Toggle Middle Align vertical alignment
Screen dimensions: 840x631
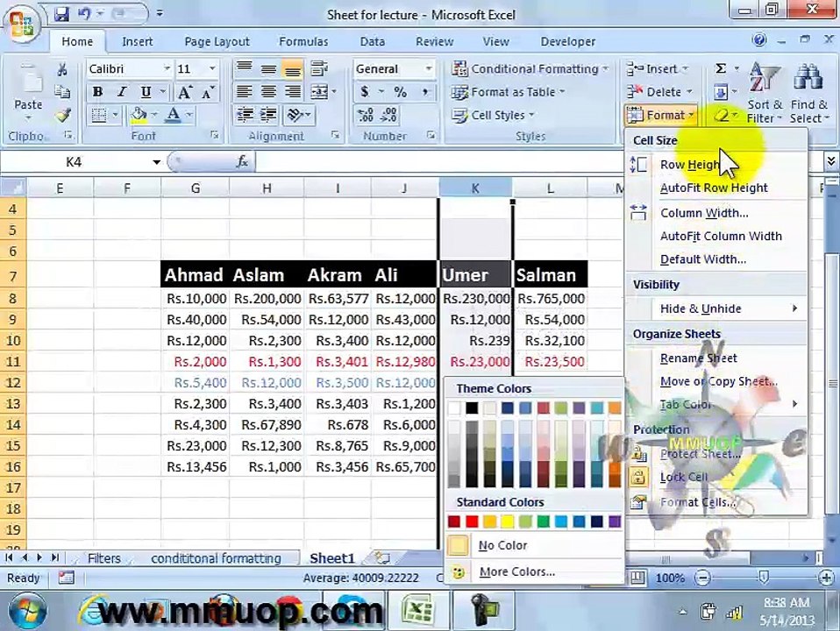[268, 68]
